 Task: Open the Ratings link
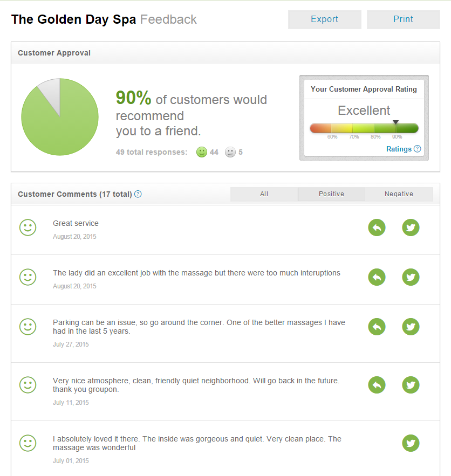400,149
